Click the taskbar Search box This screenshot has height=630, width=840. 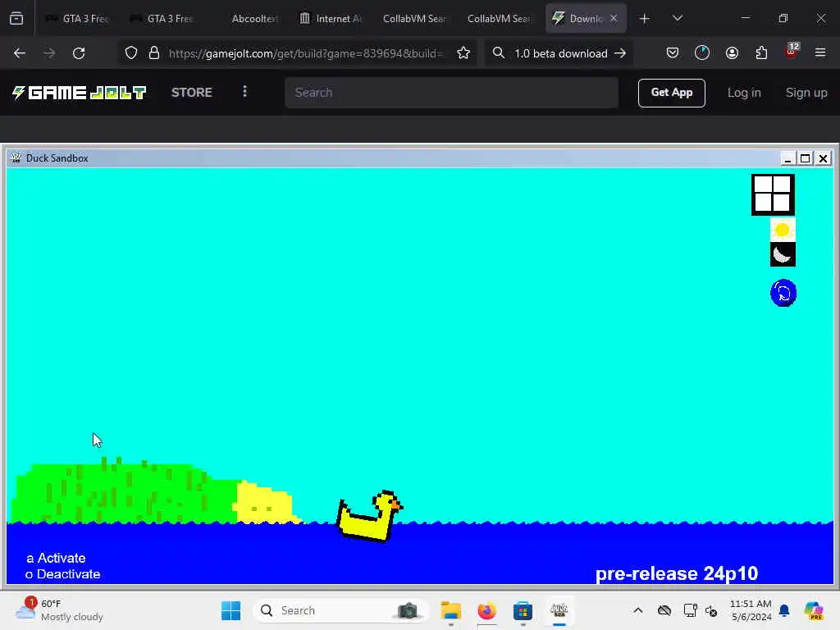pos(340,610)
